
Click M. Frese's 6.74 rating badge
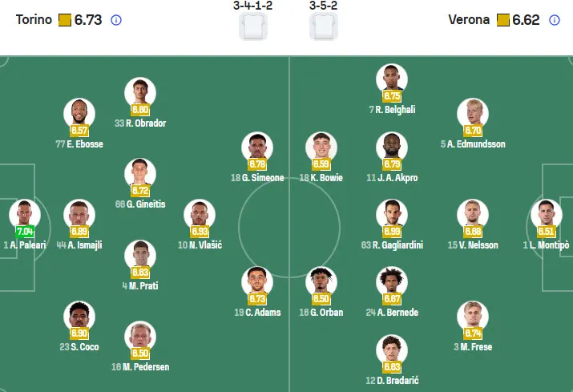point(473,333)
